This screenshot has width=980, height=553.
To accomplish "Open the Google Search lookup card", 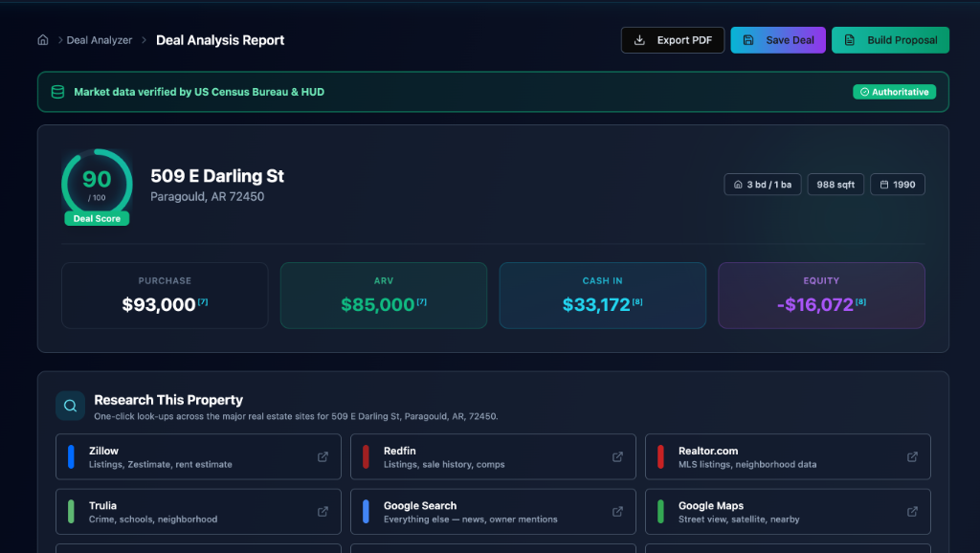I will tap(493, 512).
